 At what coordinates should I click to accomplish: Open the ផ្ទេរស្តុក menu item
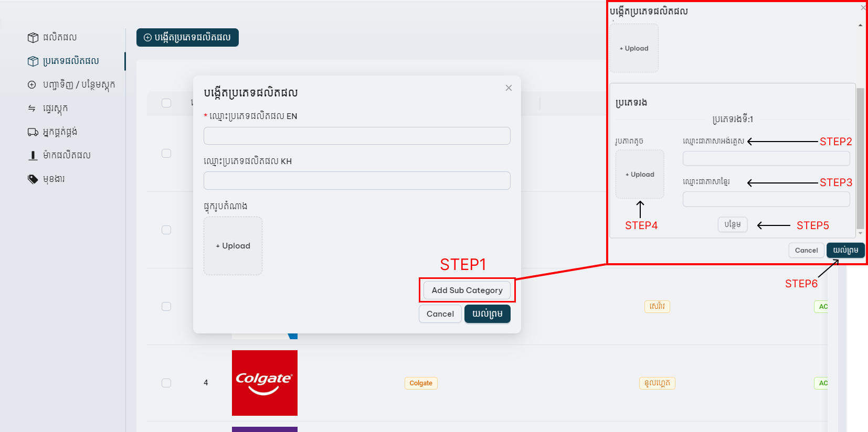(55, 109)
